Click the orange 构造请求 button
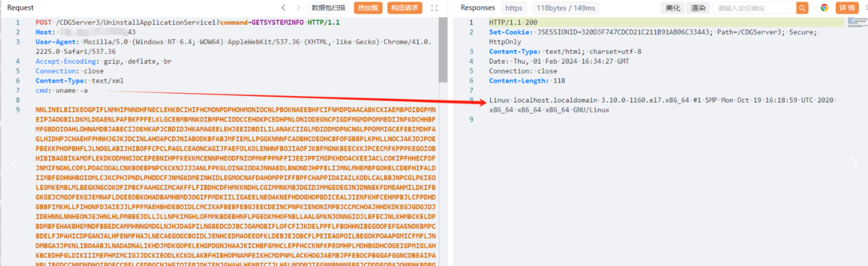Image resolution: width=868 pixels, height=266 pixels. 404,8
